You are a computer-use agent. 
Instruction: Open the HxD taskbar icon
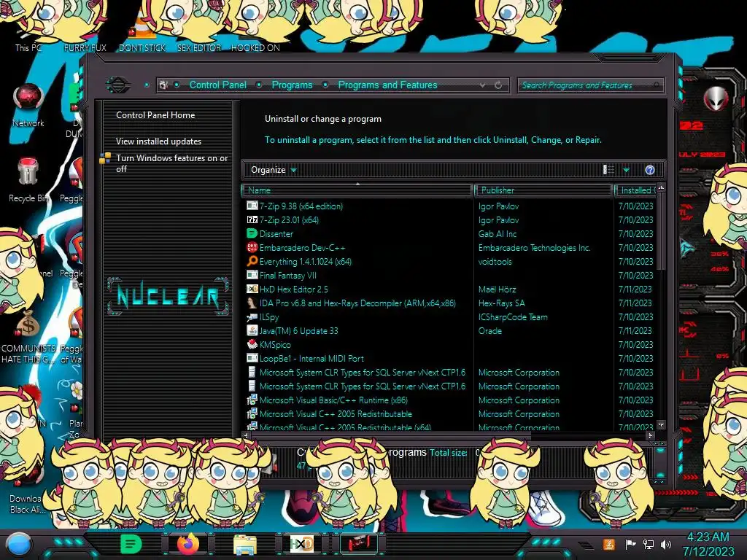point(301,544)
